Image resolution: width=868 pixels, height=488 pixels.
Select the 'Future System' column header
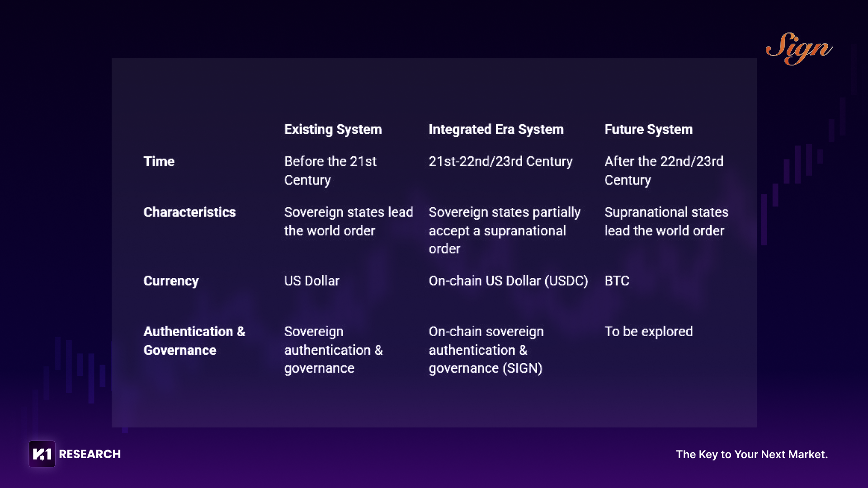648,130
